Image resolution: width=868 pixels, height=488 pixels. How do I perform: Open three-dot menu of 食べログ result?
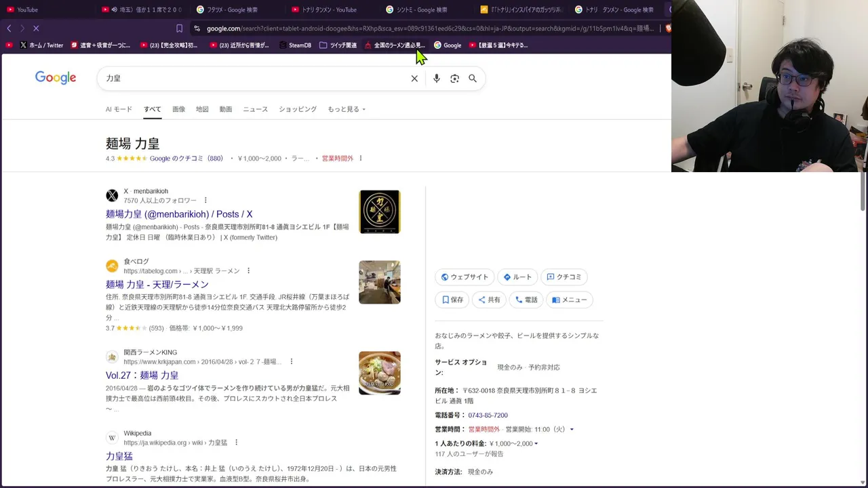click(248, 271)
